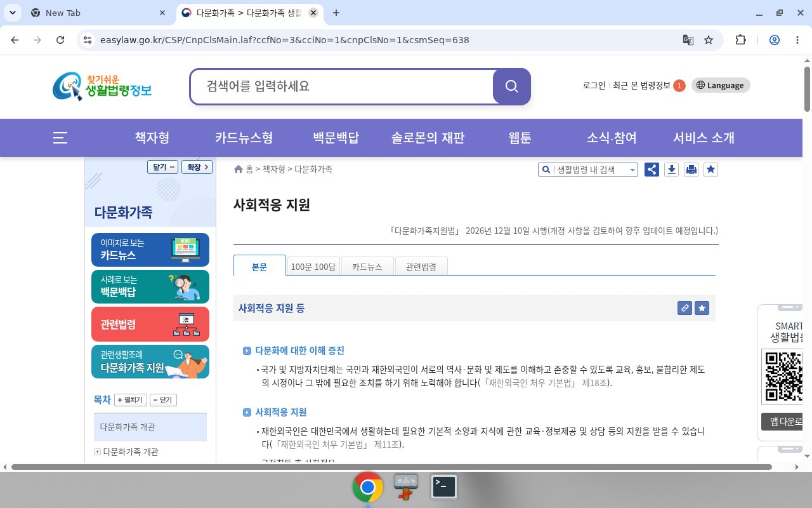Expand the 다문화가족 개관 tree item
812x508 pixels.
[x=97, y=452]
